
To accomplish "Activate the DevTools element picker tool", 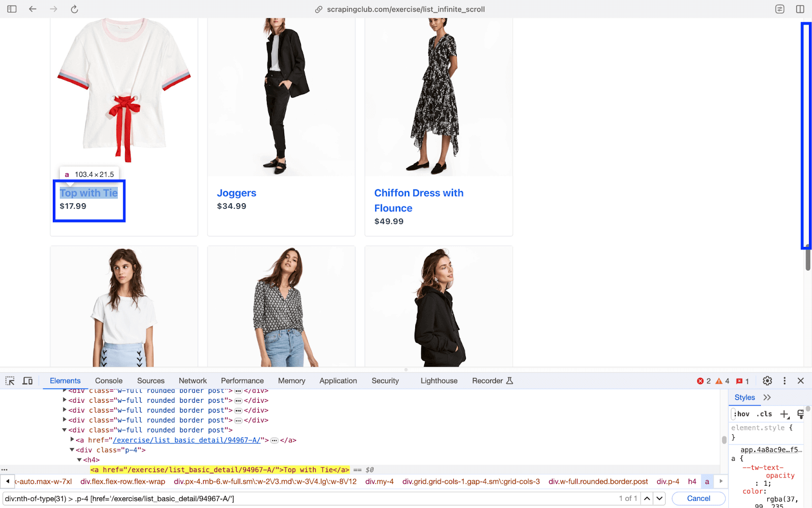I will 10,380.
